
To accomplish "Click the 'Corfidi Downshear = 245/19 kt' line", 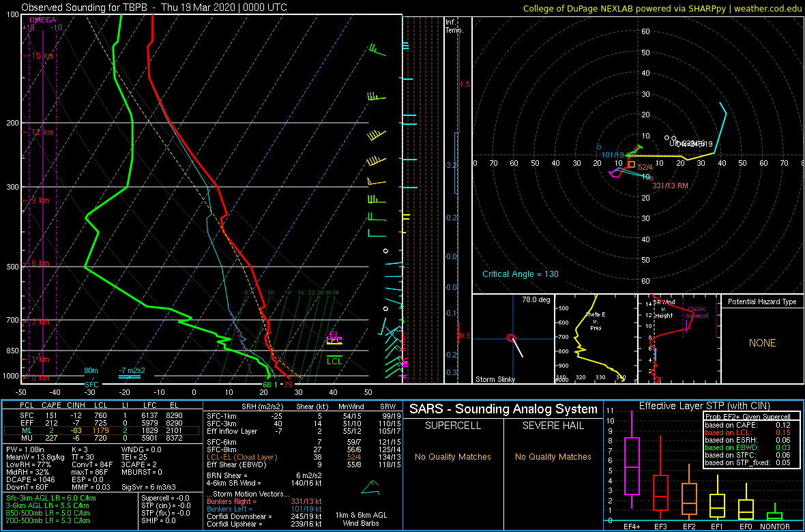I will 265,516.
